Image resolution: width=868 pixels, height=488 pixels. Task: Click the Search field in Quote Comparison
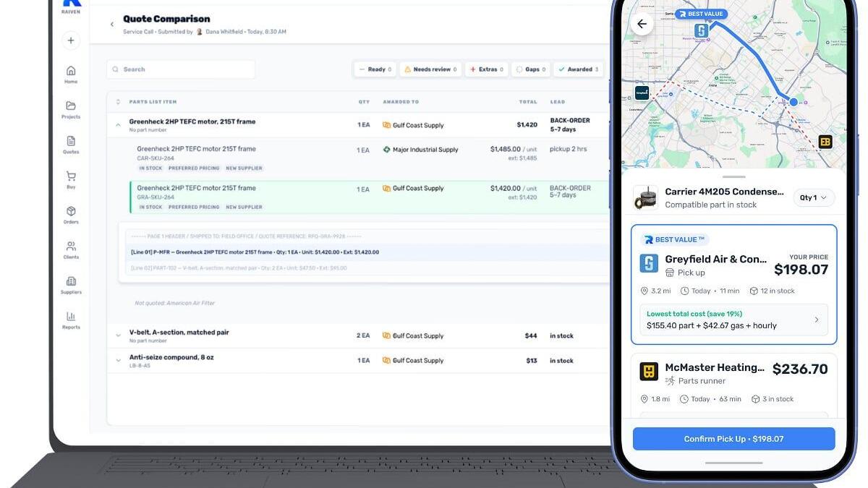(x=181, y=69)
